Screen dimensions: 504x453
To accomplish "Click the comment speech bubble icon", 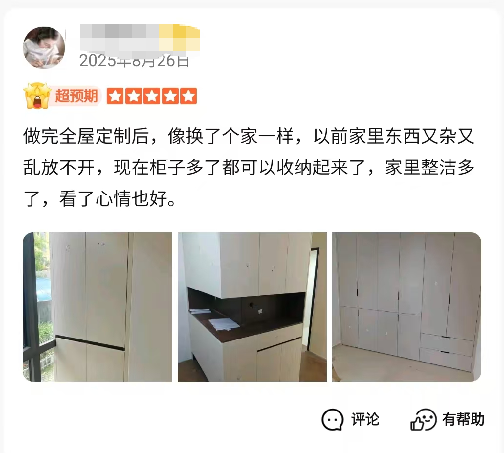I will pos(332,420).
